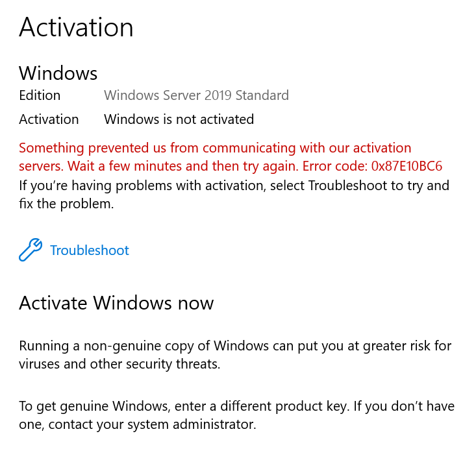Click 'contact your system administrator' text
The width and height of the screenshot is (476, 449).
click(x=152, y=424)
